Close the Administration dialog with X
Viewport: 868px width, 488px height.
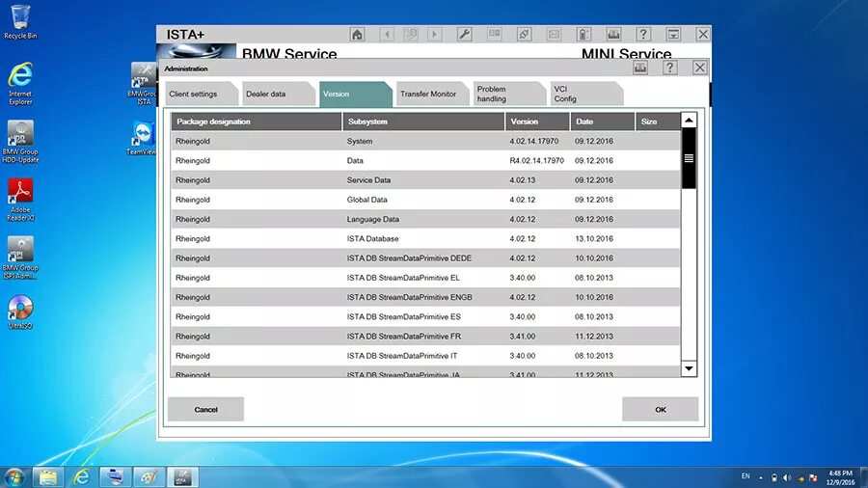click(x=700, y=68)
